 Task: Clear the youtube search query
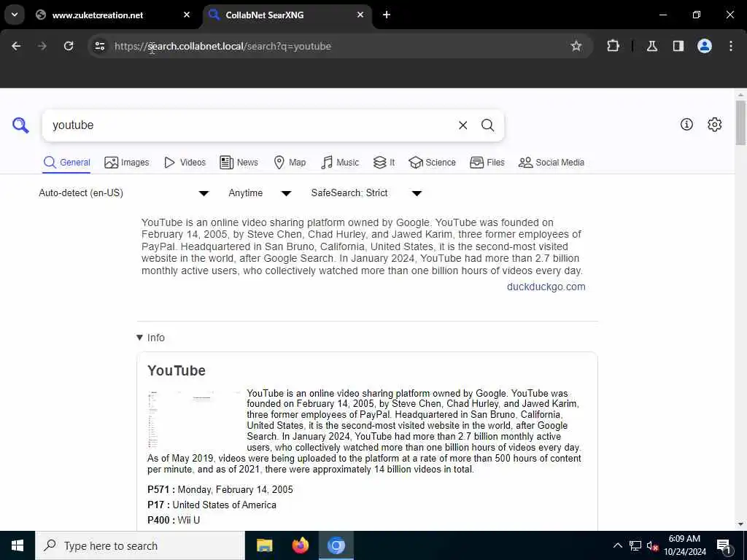click(462, 125)
